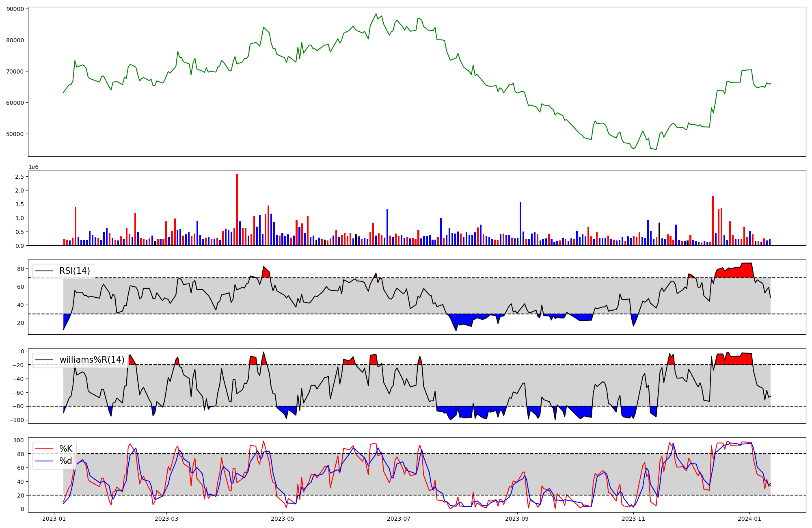Click the RSI(14) legend label
The height and width of the screenshot is (528, 812).
click(x=74, y=271)
